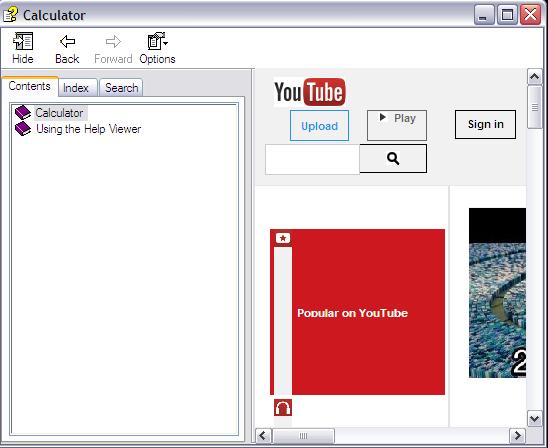The width and height of the screenshot is (548, 448).
Task: Click the vertical scrollbar down arrow
Action: 535,418
